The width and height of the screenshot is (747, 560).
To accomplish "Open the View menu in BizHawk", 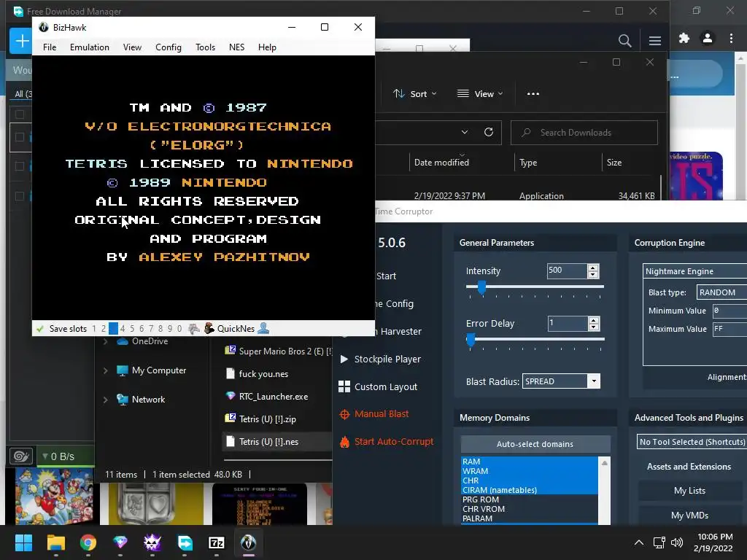I will tap(132, 47).
